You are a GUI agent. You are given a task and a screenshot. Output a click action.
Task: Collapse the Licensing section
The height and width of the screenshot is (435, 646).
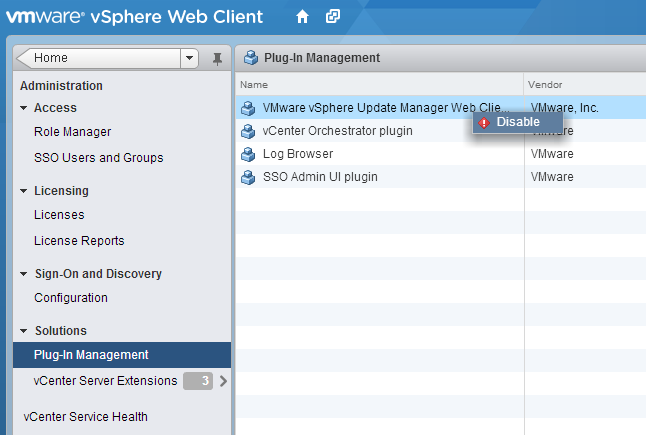23,191
